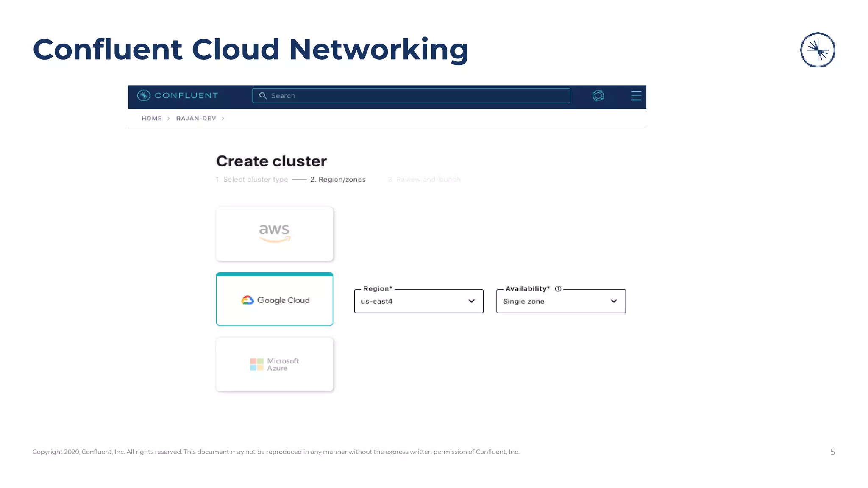Select the AWS provider card
This screenshot has height=488, width=868.
pyautogui.click(x=275, y=234)
